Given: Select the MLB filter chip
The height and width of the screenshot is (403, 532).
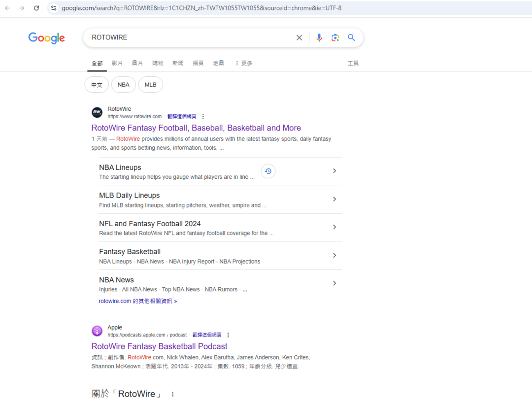Looking at the screenshot, I should pyautogui.click(x=151, y=85).
